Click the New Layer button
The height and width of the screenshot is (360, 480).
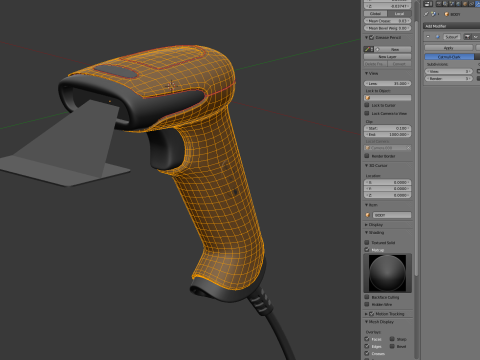click(387, 57)
